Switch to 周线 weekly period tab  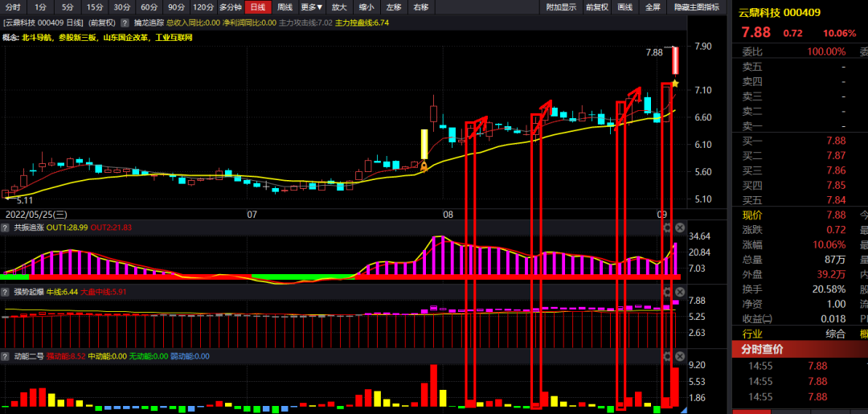[285, 7]
